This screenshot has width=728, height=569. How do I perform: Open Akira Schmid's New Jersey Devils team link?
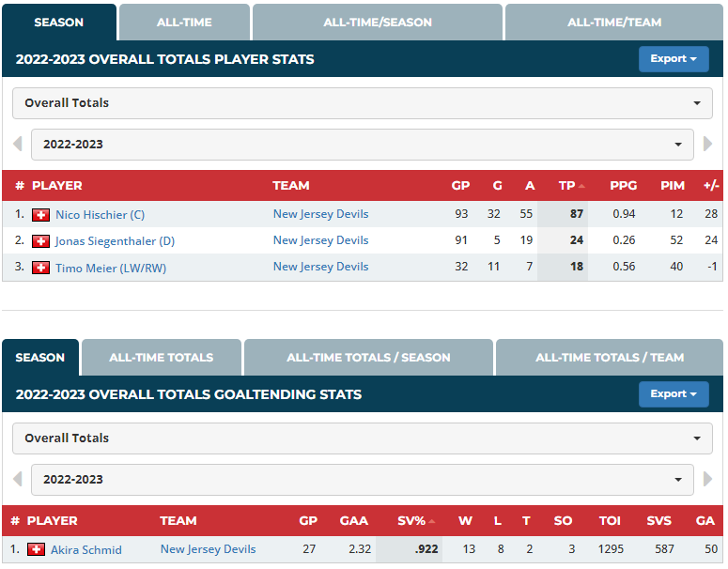208,549
